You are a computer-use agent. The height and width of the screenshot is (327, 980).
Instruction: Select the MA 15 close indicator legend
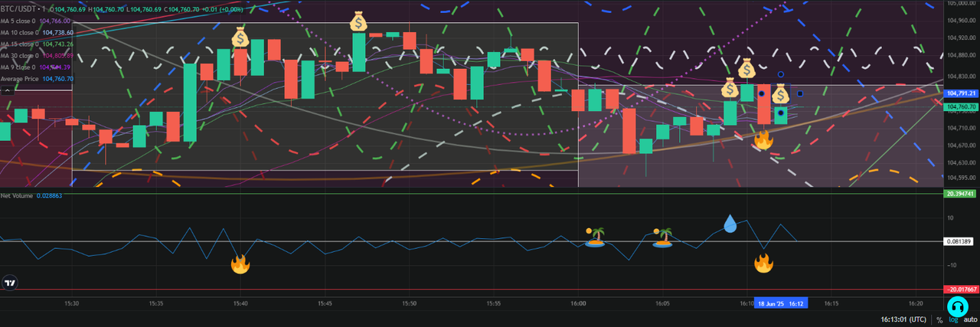38,44
